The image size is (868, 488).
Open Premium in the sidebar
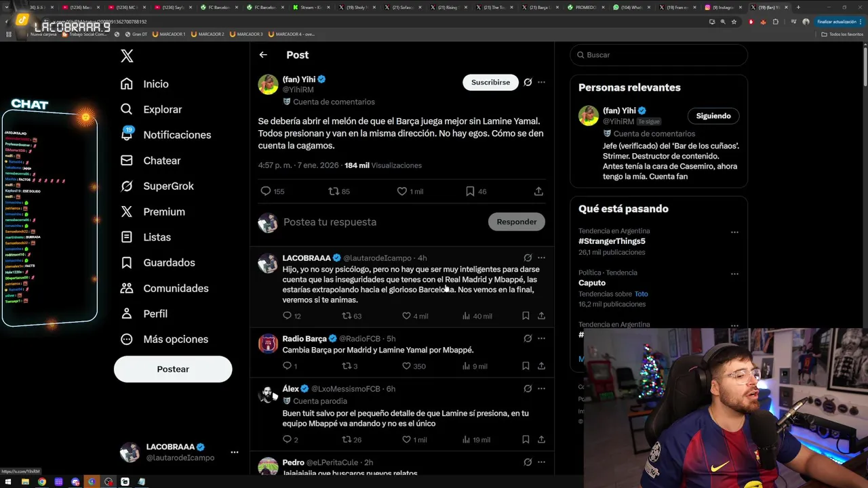point(152,211)
